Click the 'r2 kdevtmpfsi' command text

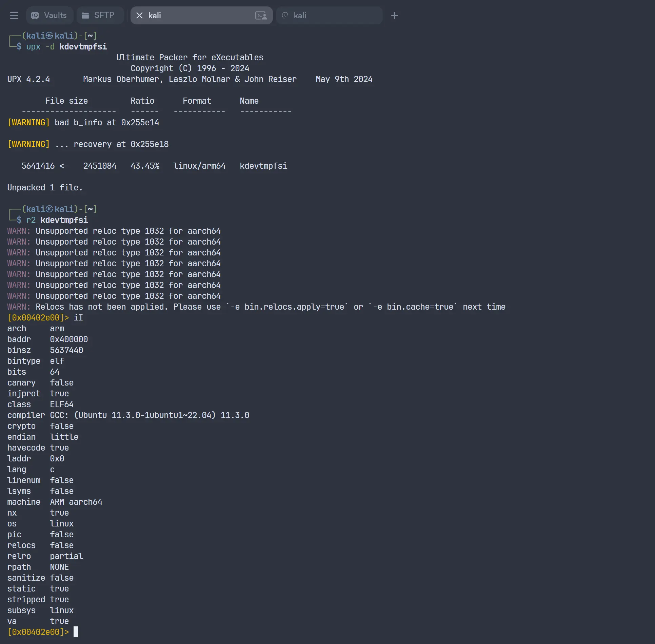(57, 220)
